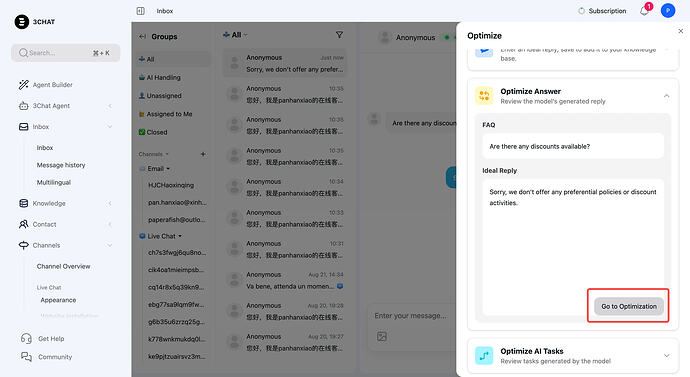Open conversation 'Va bene, attenda un momen...'

coord(285,280)
